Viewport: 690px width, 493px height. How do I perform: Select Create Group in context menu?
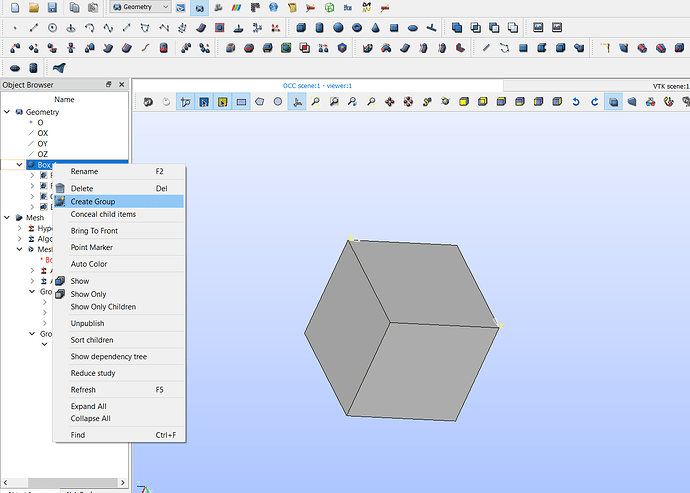(92, 201)
